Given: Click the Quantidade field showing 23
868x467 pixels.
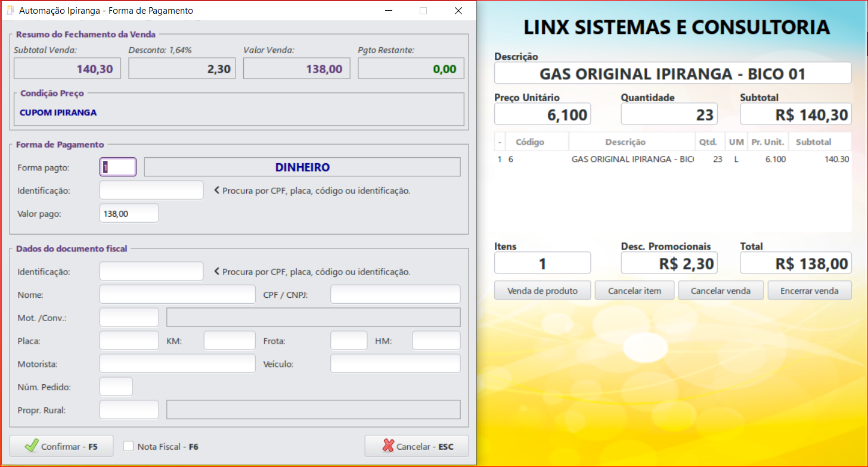Looking at the screenshot, I should coord(669,114).
